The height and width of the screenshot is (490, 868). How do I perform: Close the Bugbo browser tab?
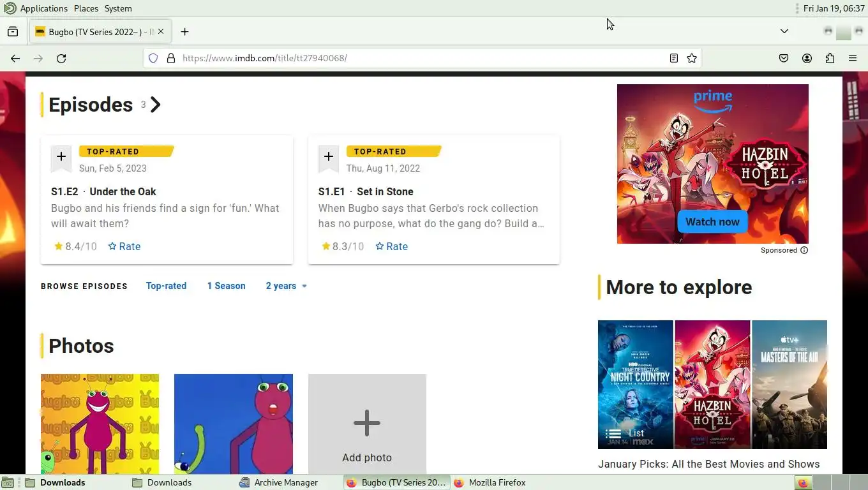click(161, 31)
